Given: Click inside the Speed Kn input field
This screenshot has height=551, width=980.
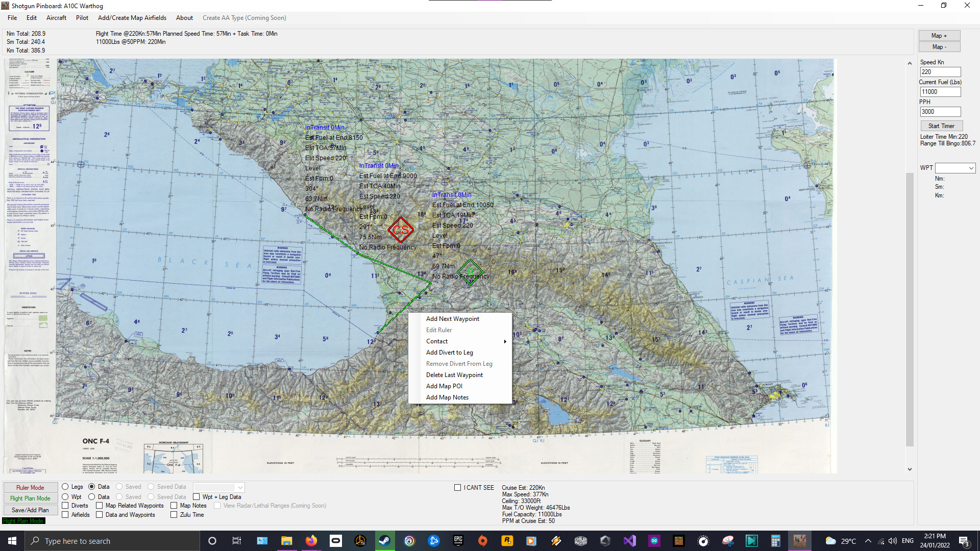Looking at the screenshot, I should (940, 72).
